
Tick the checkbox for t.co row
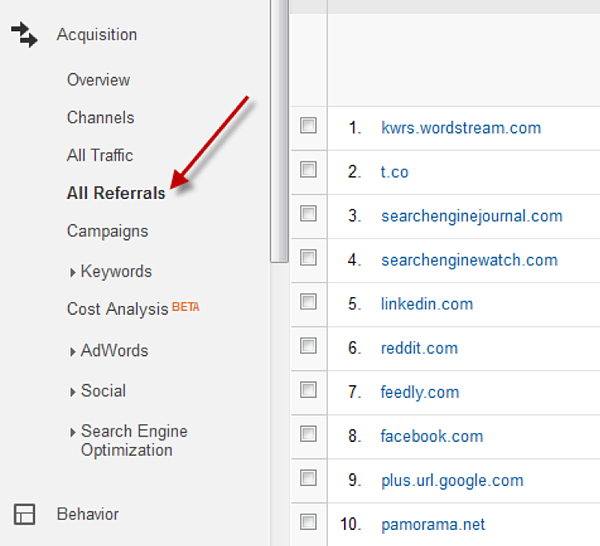pyautogui.click(x=308, y=170)
